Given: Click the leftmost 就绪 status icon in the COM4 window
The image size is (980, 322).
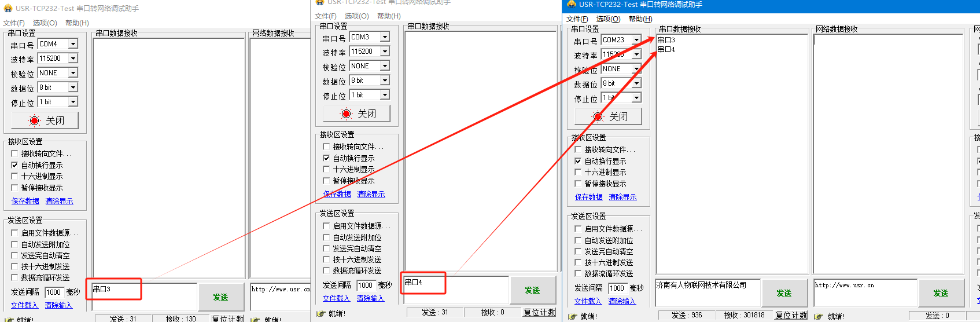Looking at the screenshot, I should click(9, 319).
